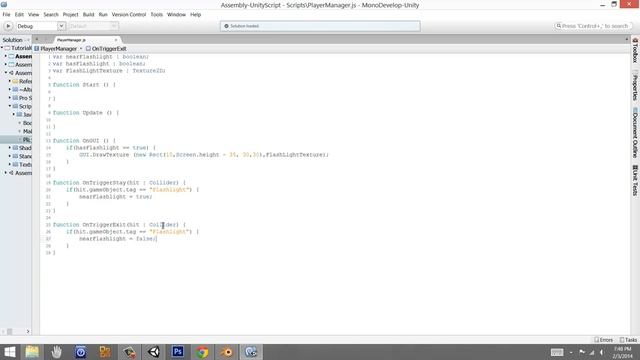Click the 'function OnTriggerStay' line in editor
The image size is (640, 360).
pyautogui.click(x=119, y=183)
